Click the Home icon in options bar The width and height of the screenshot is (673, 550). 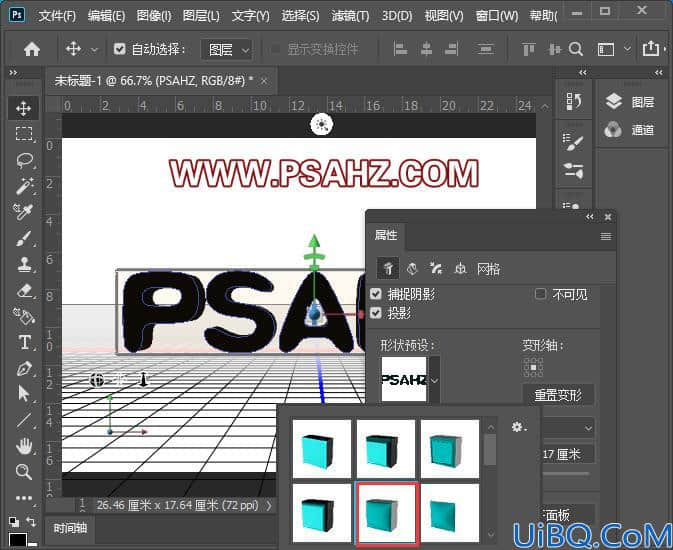coord(32,49)
